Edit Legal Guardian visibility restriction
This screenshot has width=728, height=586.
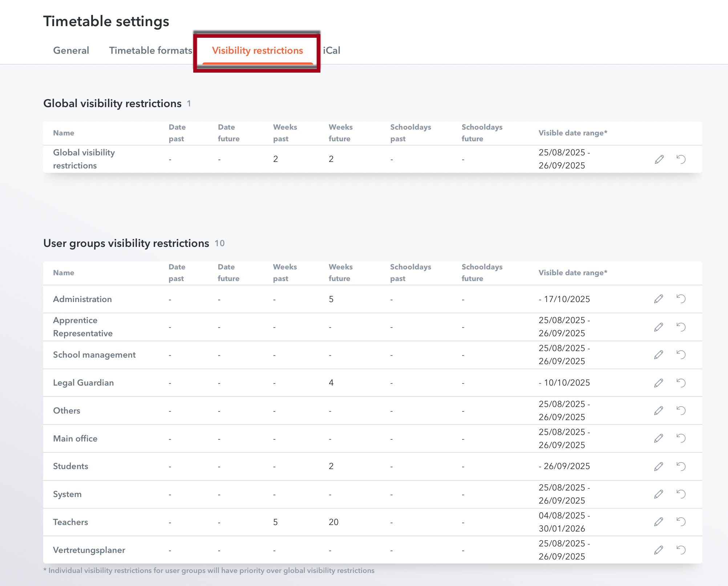(x=659, y=383)
